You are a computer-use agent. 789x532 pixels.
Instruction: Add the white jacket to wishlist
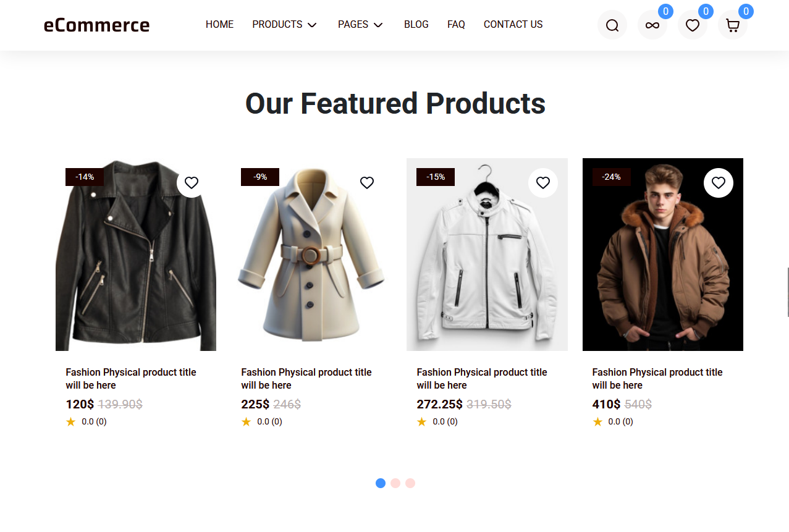(542, 183)
